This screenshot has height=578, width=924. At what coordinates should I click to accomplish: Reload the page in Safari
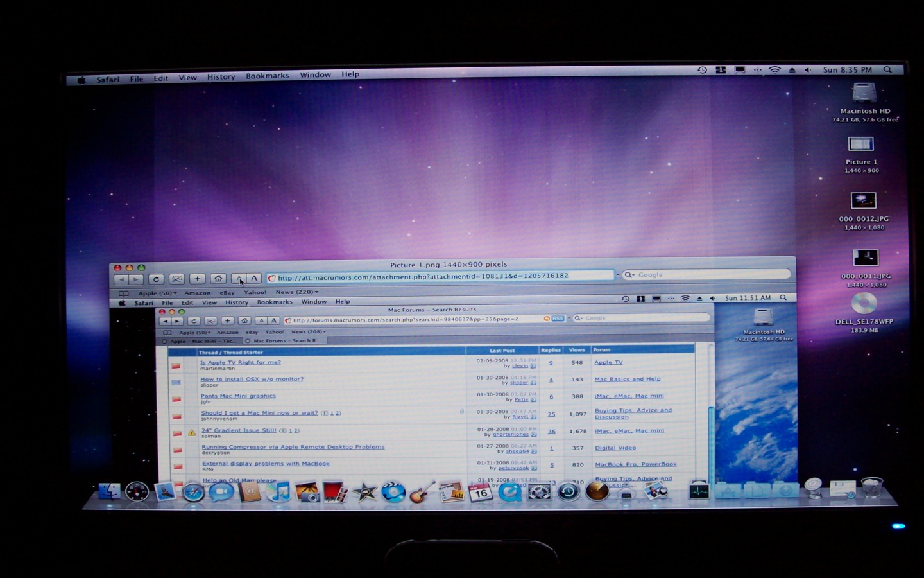pyautogui.click(x=156, y=279)
